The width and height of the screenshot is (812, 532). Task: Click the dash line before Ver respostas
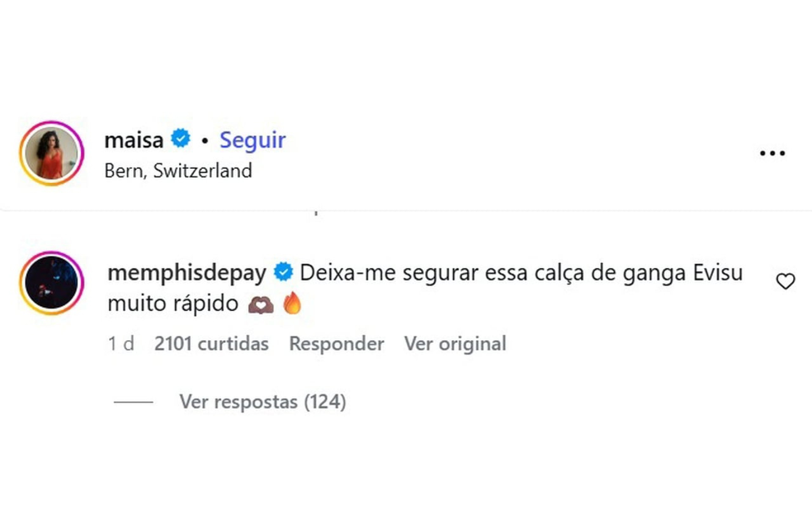[133, 402]
